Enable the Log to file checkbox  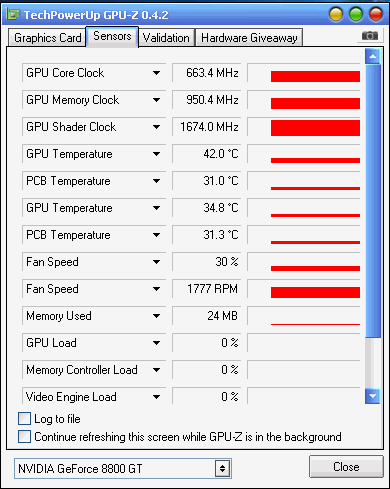tap(24, 419)
